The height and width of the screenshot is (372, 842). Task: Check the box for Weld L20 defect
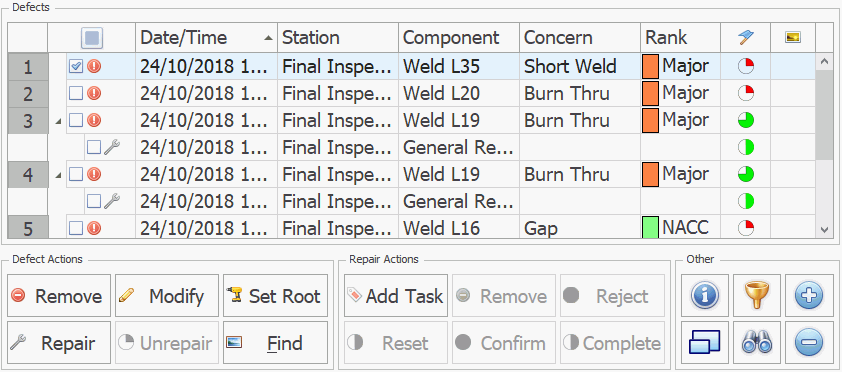coord(76,93)
